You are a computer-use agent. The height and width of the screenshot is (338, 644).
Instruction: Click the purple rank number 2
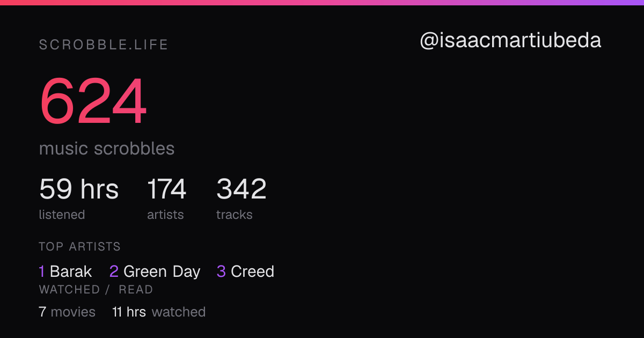(114, 271)
